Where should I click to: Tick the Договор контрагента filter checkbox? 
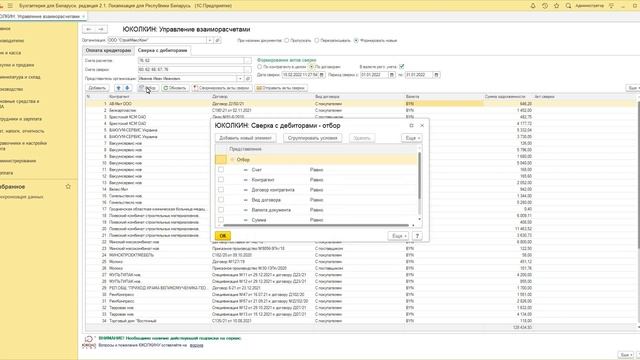221,190
